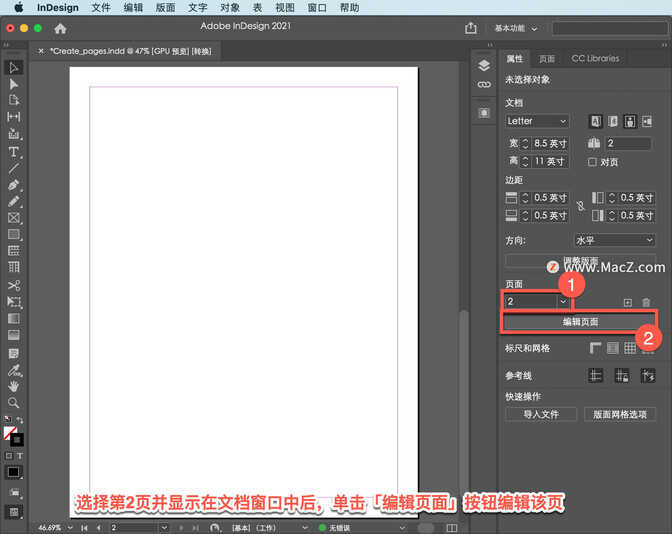
Task: Open the Links panel icon
Action: (484, 84)
